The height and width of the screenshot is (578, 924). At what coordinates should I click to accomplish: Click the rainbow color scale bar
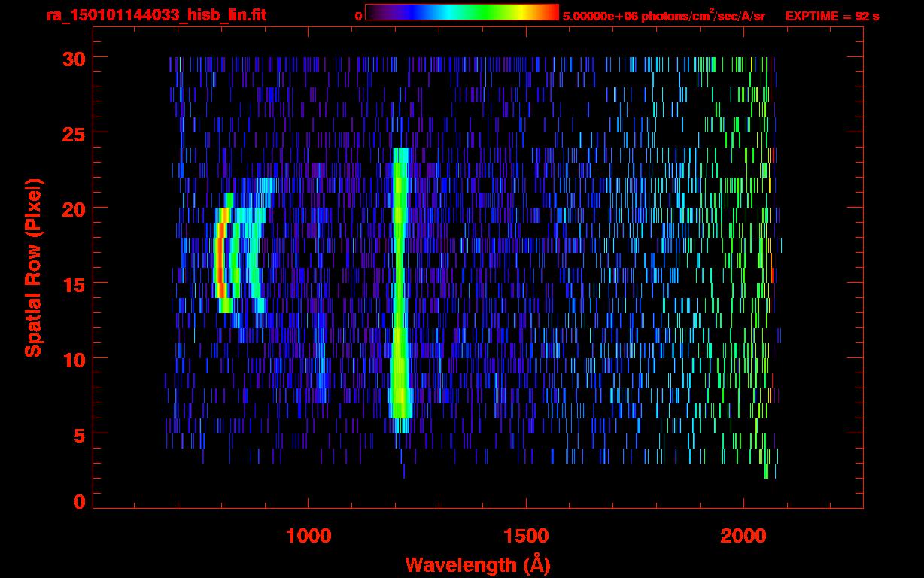click(462, 12)
